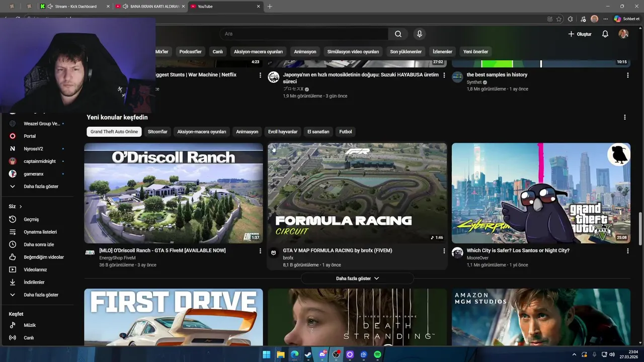Open options for War Machine Netflix video
Viewport: 644px width, 362px height.
[260, 75]
